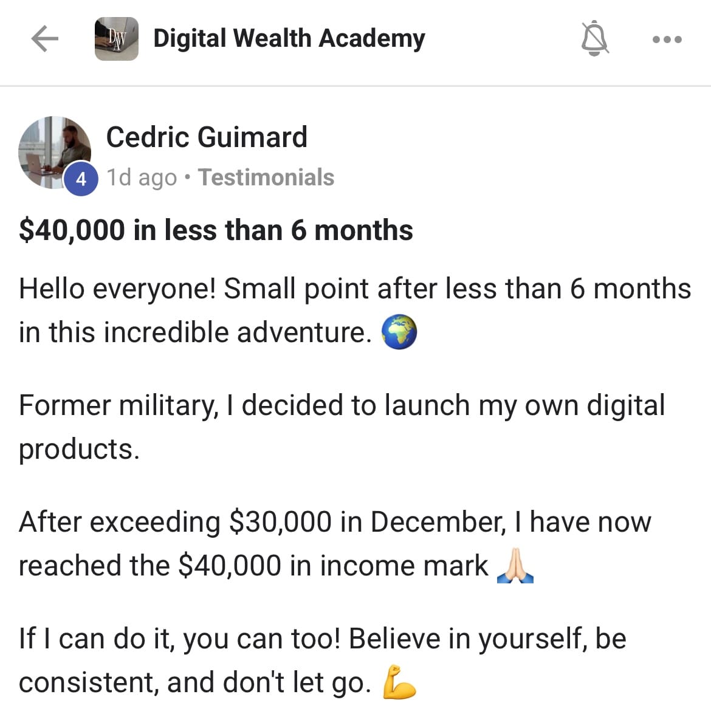Click "consistent, and don't let go."
This screenshot has height=728, width=711.
[x=194, y=682]
